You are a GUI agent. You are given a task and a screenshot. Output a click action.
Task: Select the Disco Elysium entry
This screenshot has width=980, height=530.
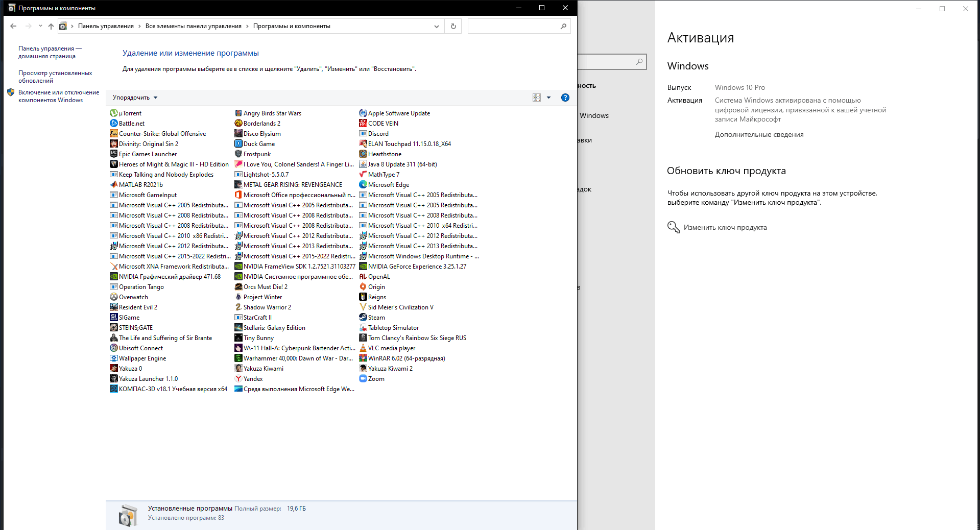click(x=257, y=134)
